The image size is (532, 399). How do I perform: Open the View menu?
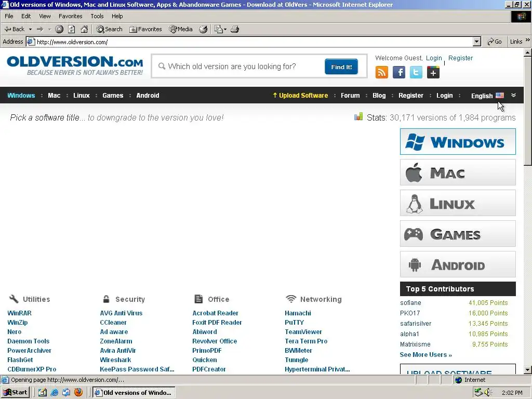[x=45, y=16]
